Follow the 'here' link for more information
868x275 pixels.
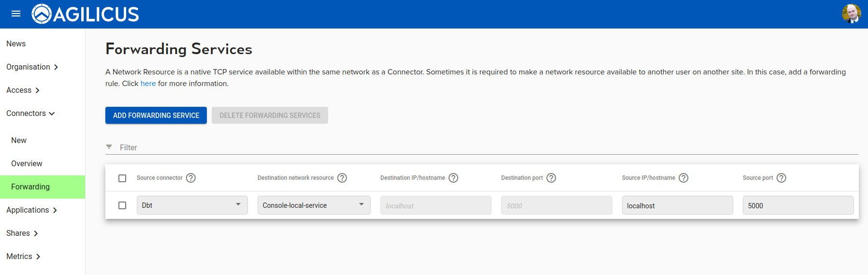148,84
